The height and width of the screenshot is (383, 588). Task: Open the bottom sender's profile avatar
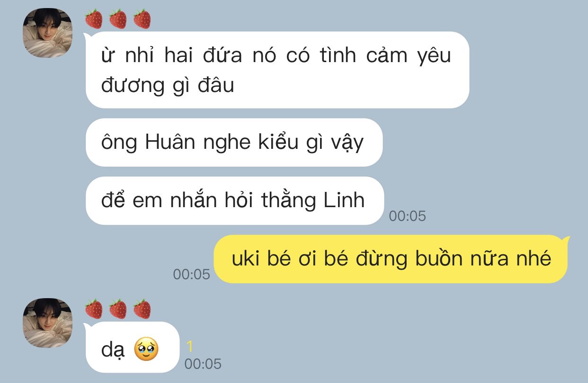coord(48,323)
